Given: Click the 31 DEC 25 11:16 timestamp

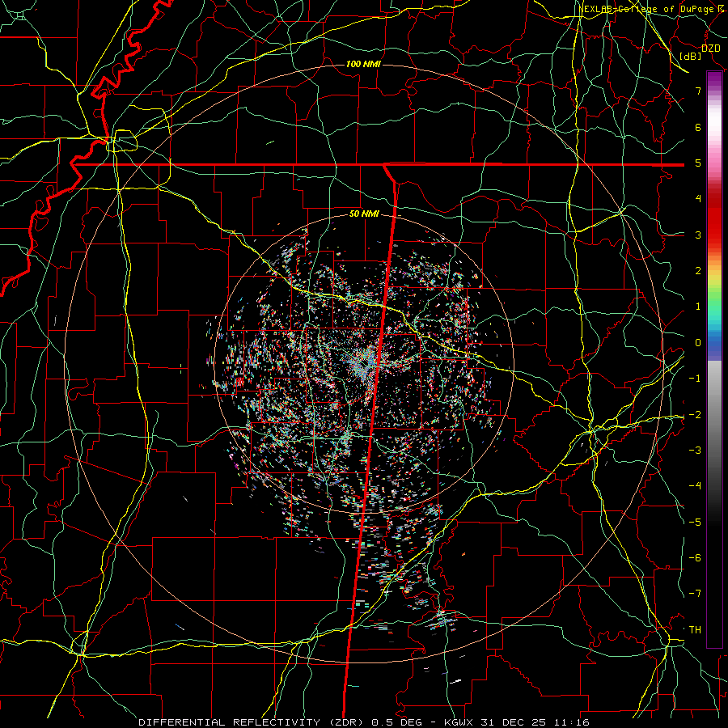Looking at the screenshot, I should tap(536, 722).
